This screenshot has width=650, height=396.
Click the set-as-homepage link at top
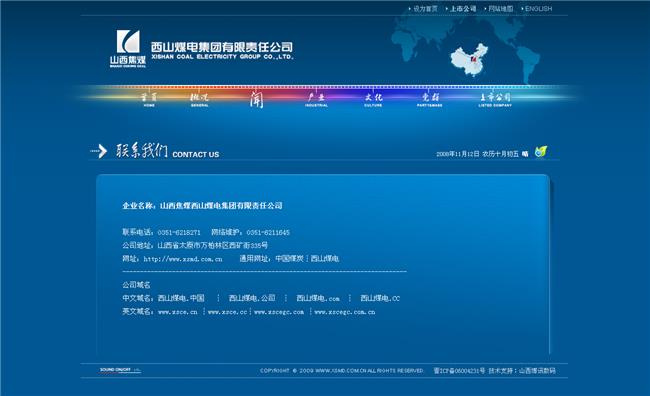click(x=425, y=8)
